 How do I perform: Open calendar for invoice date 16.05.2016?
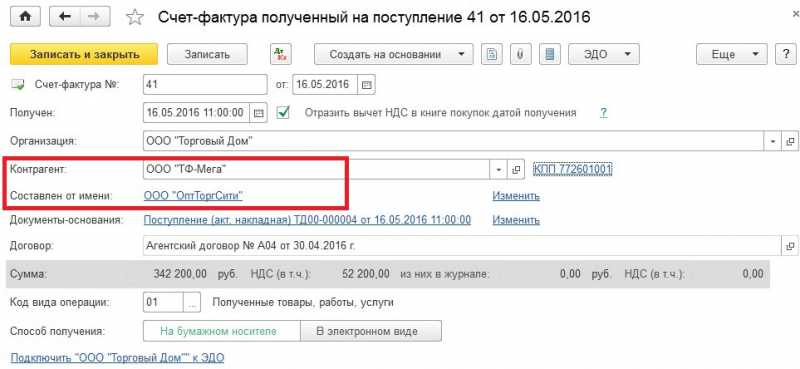coord(366,85)
